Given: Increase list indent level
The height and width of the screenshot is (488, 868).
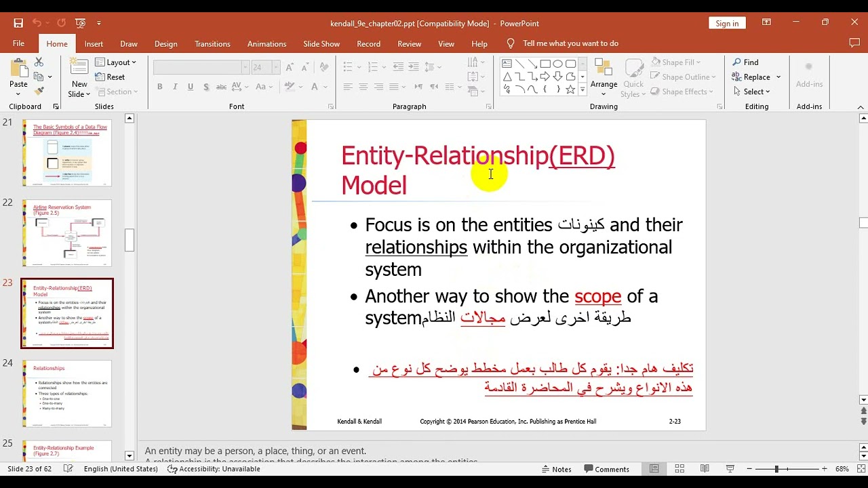Looking at the screenshot, I should pyautogui.click(x=414, y=67).
